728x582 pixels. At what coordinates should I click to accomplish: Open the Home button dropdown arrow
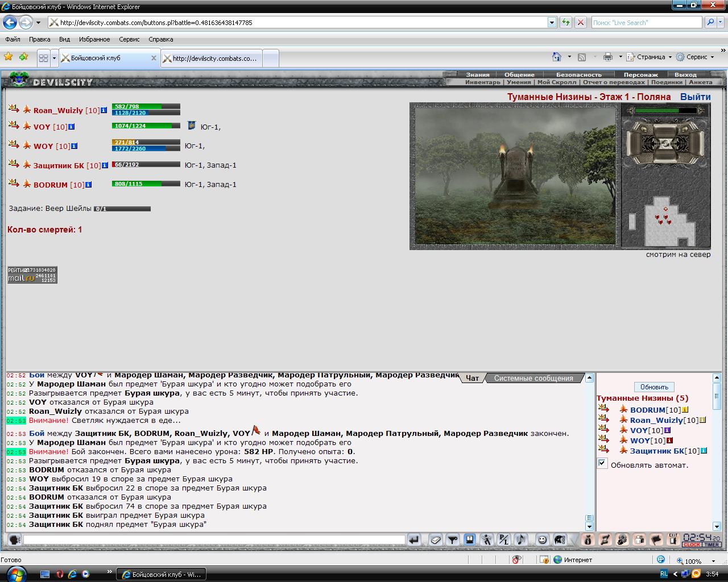pos(569,57)
